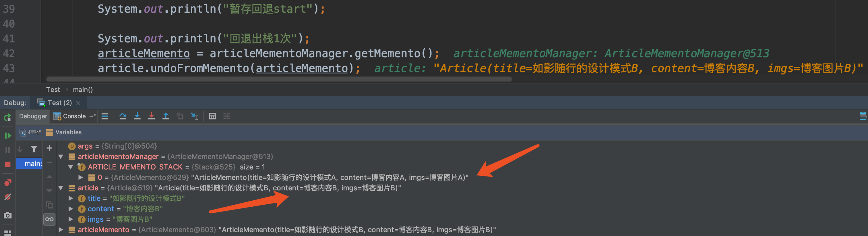Click line number 41 in gutter
The height and width of the screenshot is (236, 868).
(9, 39)
